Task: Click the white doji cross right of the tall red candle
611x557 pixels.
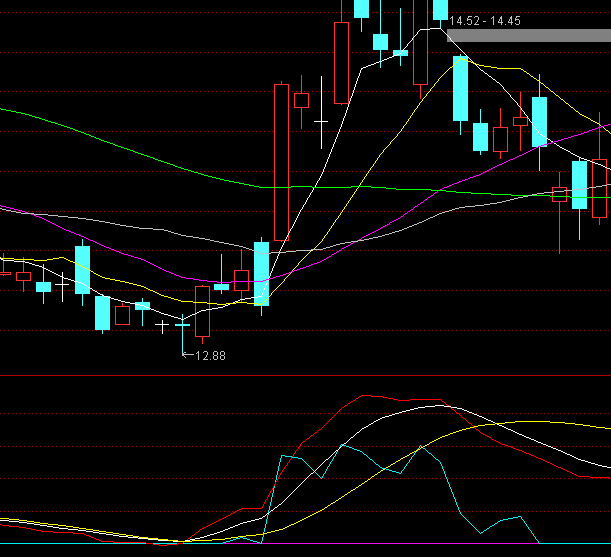Action: [x=321, y=121]
